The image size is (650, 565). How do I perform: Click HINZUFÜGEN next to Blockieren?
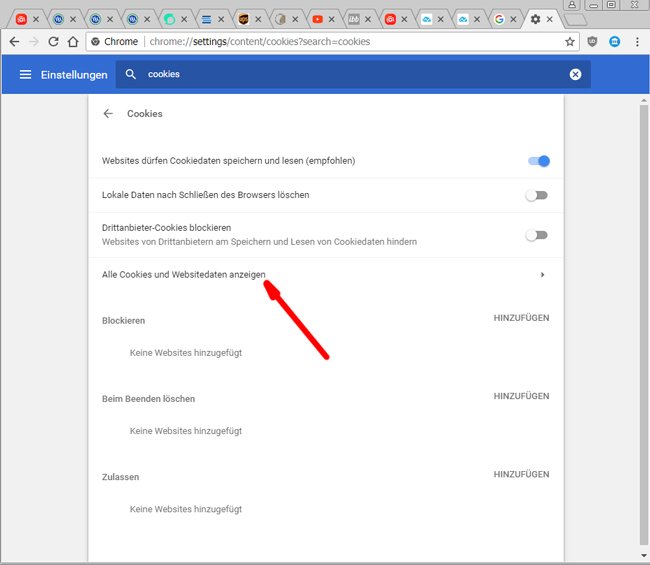tap(521, 318)
